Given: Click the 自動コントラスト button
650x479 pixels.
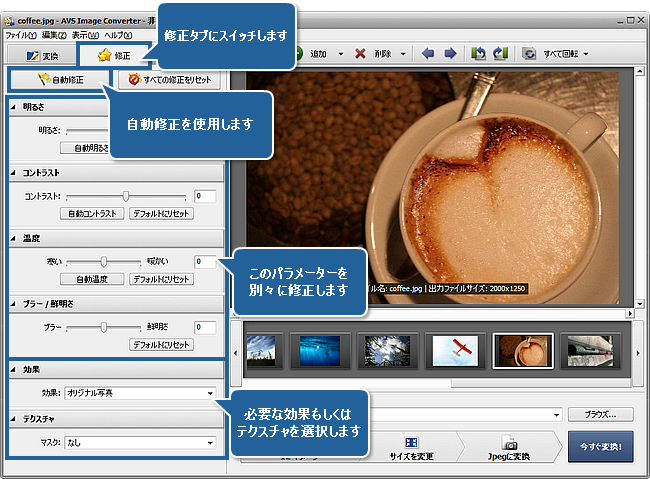Looking at the screenshot, I should coord(94,214).
